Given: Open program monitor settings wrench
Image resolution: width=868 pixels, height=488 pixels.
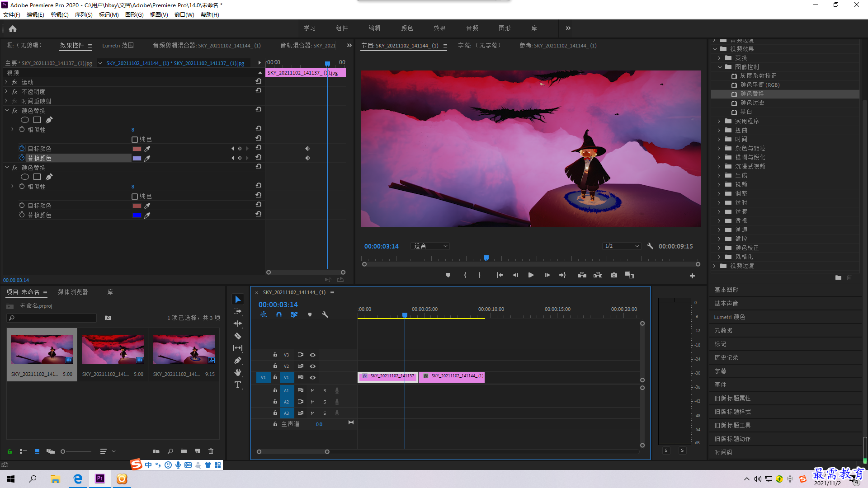Looking at the screenshot, I should [650, 246].
